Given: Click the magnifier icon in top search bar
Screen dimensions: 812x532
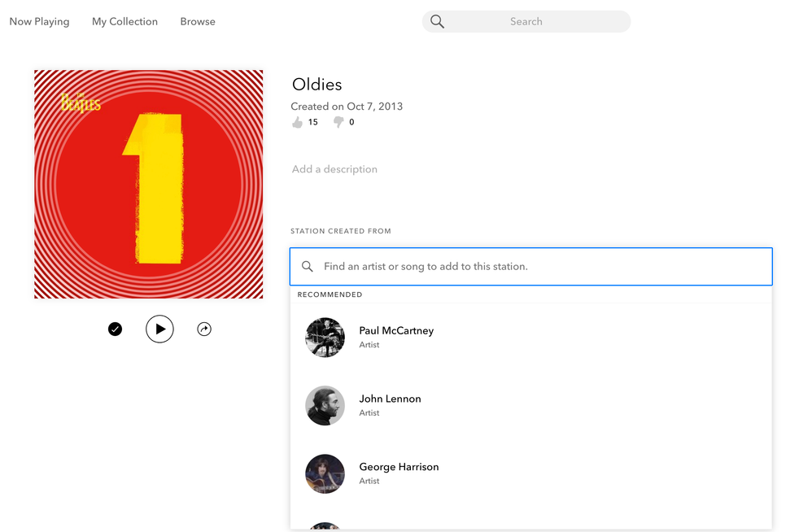Looking at the screenshot, I should pos(437,22).
